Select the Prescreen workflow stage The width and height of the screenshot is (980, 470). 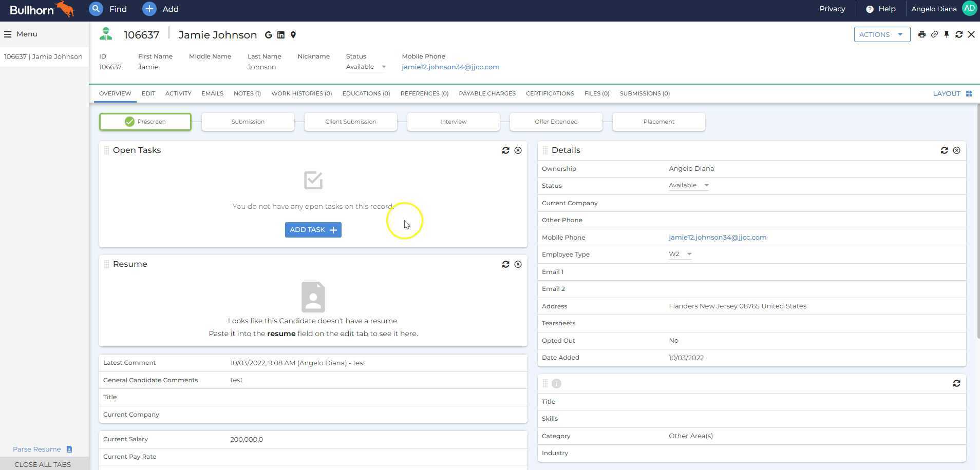point(145,122)
